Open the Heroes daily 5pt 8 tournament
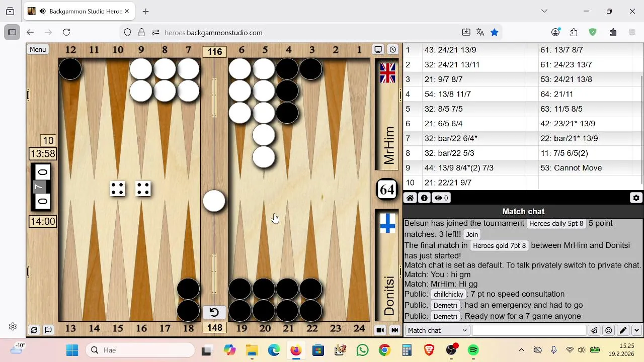Image resolution: width=644 pixels, height=362 pixels. (556, 223)
